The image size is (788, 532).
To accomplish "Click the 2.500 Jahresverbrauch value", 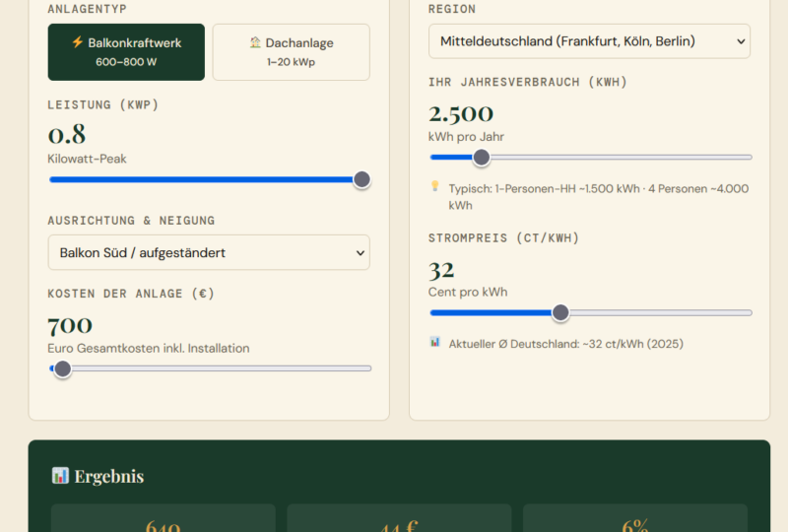I will tap(461, 113).
